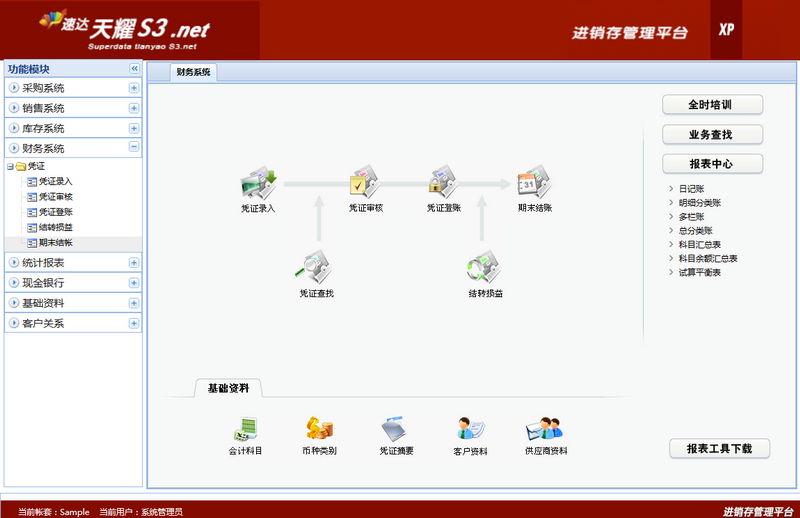Select 凭证审核 in the sidebar tree
The height and width of the screenshot is (518, 800).
pos(55,197)
